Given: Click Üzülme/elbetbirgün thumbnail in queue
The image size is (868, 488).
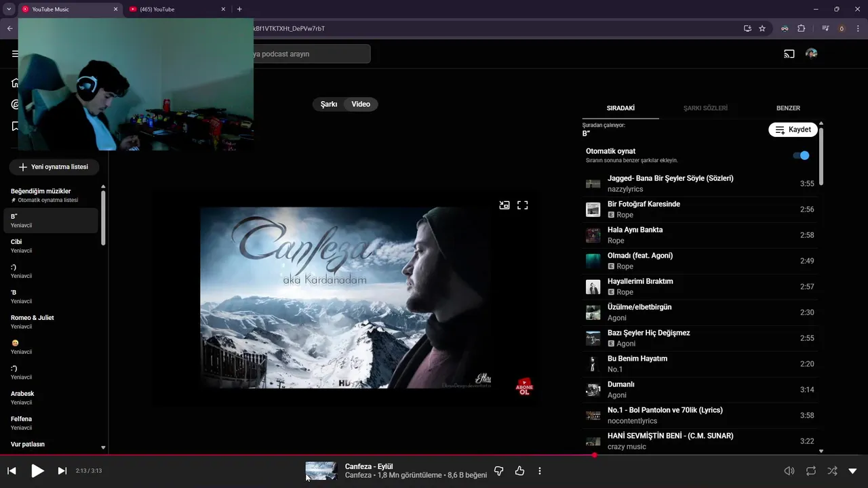Looking at the screenshot, I should [x=593, y=312].
